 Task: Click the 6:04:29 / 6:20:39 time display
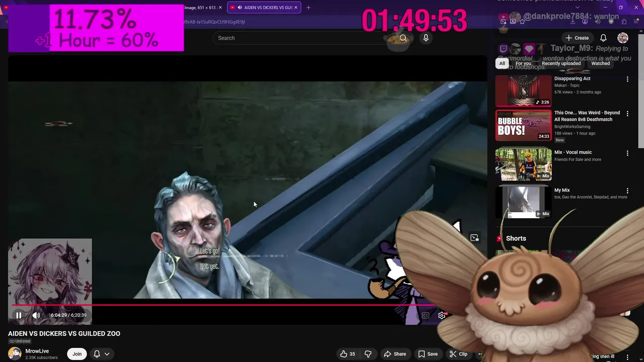coord(68,315)
